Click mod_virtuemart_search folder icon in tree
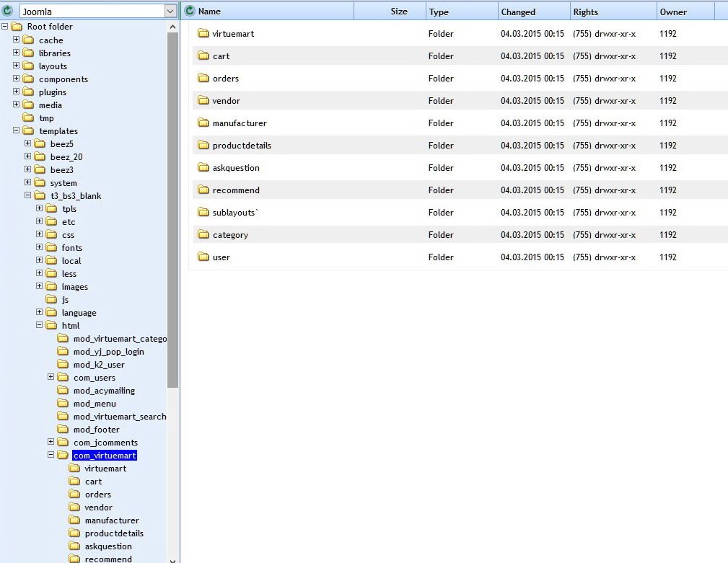Viewport: 728px width, 563px height. pos(63,417)
